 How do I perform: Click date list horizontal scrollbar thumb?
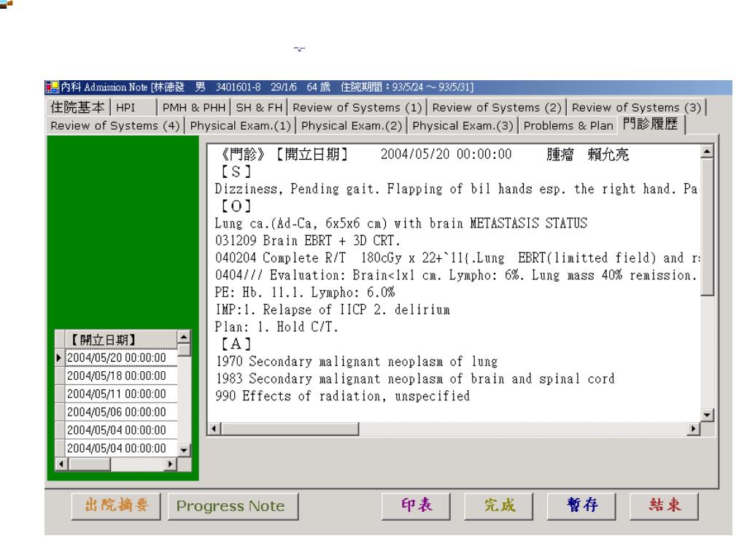pyautogui.click(x=89, y=464)
